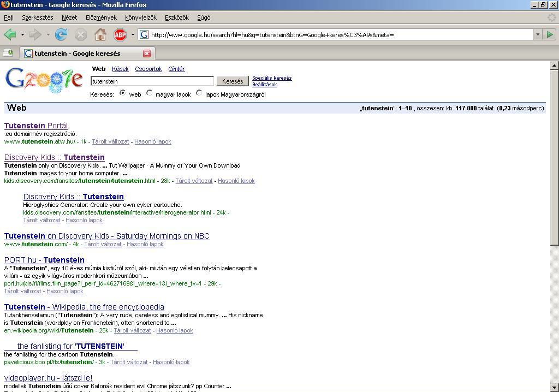Screen dimensions: 559x392
Task: Open the Előzmények menu
Action: coord(101,17)
